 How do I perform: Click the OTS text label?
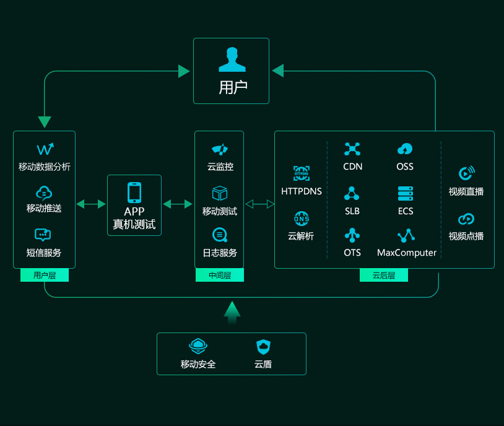tap(352, 253)
